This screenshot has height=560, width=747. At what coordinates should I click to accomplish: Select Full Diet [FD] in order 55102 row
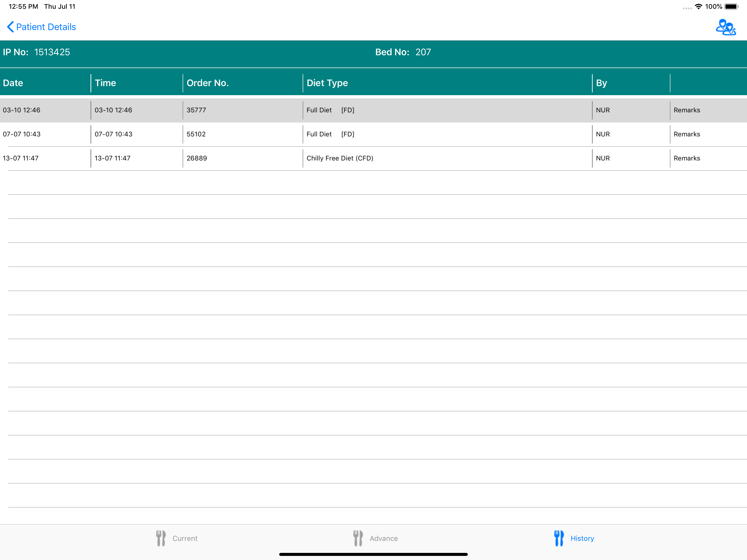pos(330,134)
